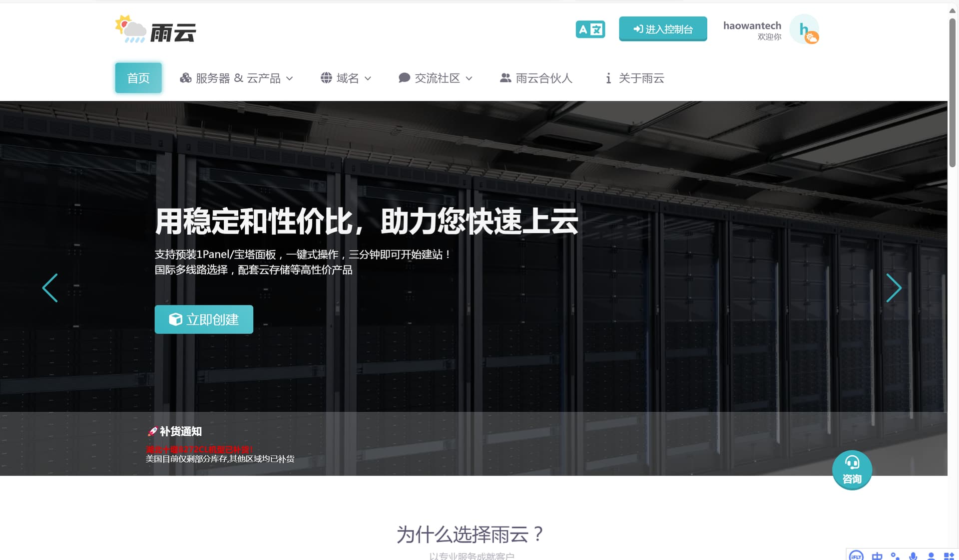Click the 立即创建 button
This screenshot has height=560, width=959.
[x=204, y=319]
